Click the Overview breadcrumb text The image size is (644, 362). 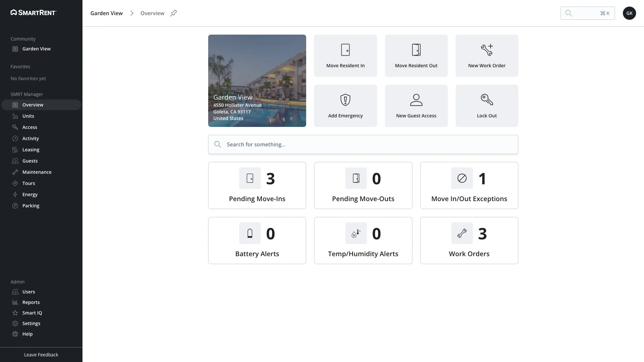(152, 13)
